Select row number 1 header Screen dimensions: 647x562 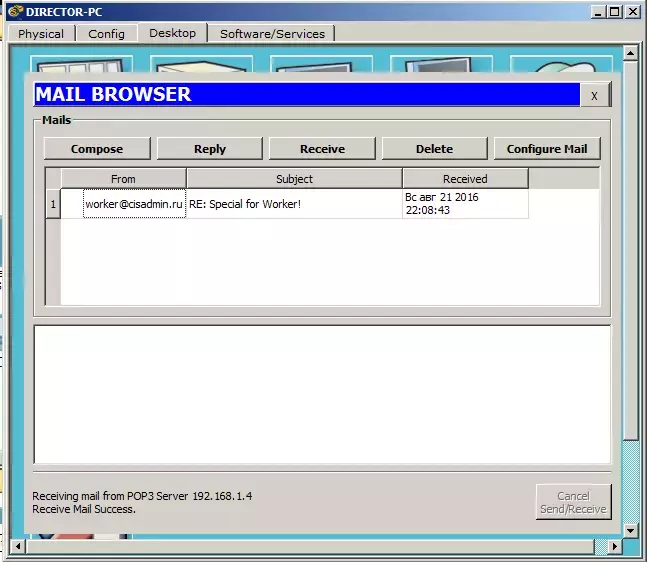coord(53,204)
